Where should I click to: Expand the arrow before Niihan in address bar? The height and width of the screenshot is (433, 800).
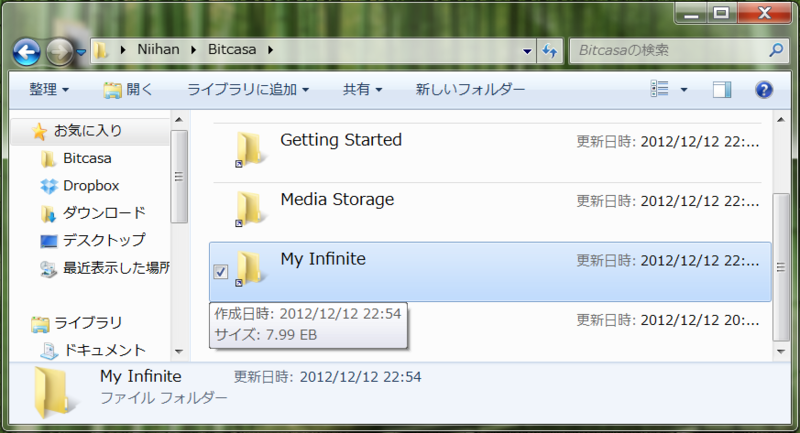123,50
